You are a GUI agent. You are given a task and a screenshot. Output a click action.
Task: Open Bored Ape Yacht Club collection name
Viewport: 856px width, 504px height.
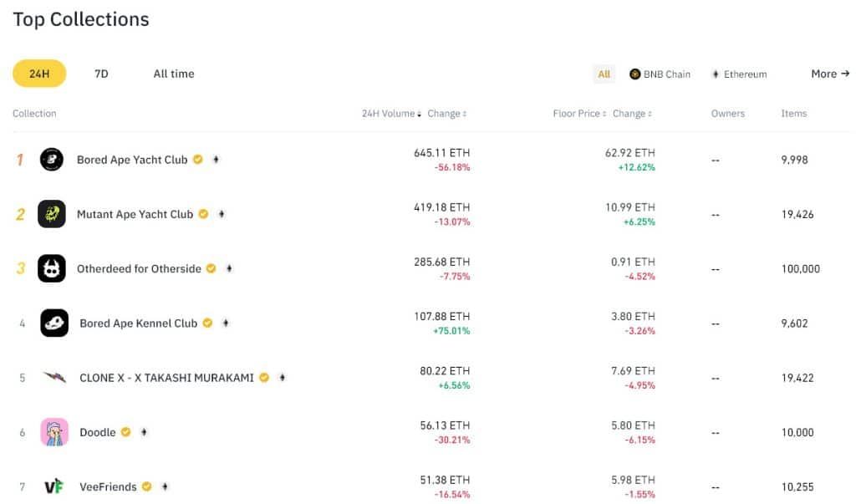[132, 160]
